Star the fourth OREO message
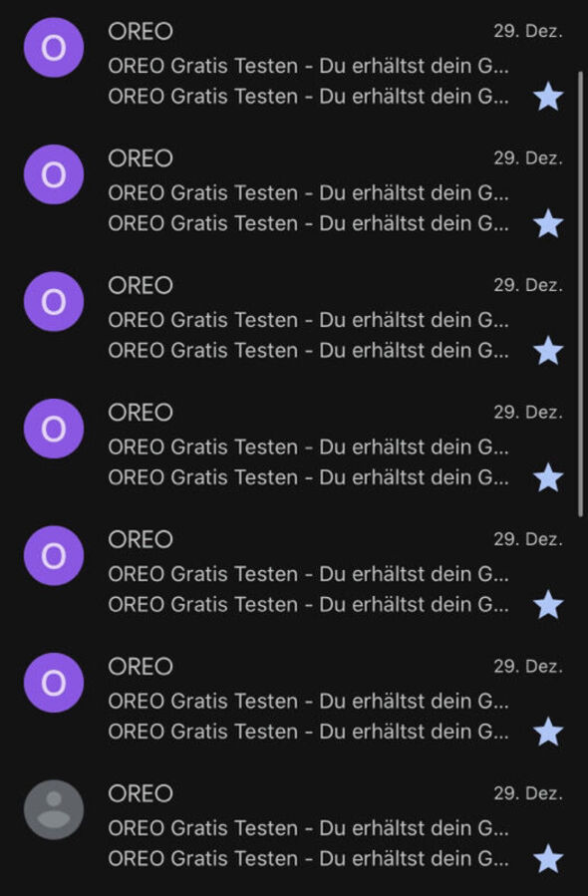The height and width of the screenshot is (896, 588). [x=549, y=477]
